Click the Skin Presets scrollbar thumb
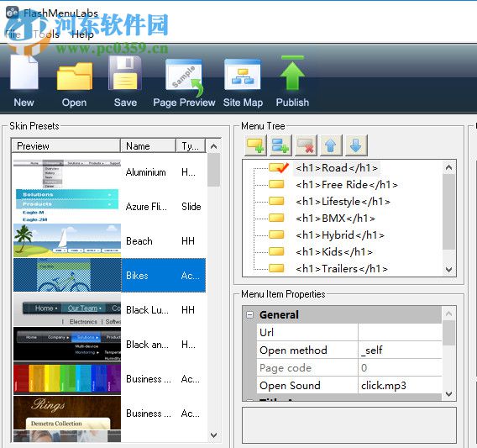The image size is (477, 448). coord(214,170)
